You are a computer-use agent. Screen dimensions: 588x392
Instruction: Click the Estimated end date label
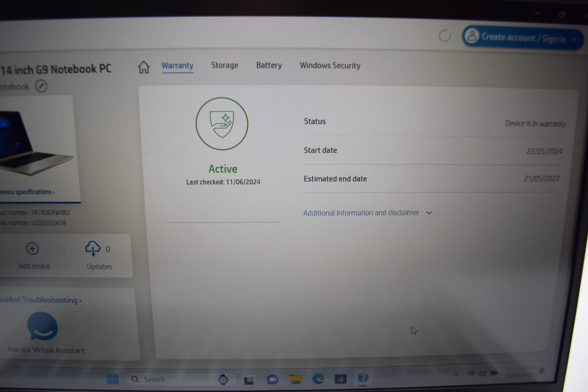point(335,179)
